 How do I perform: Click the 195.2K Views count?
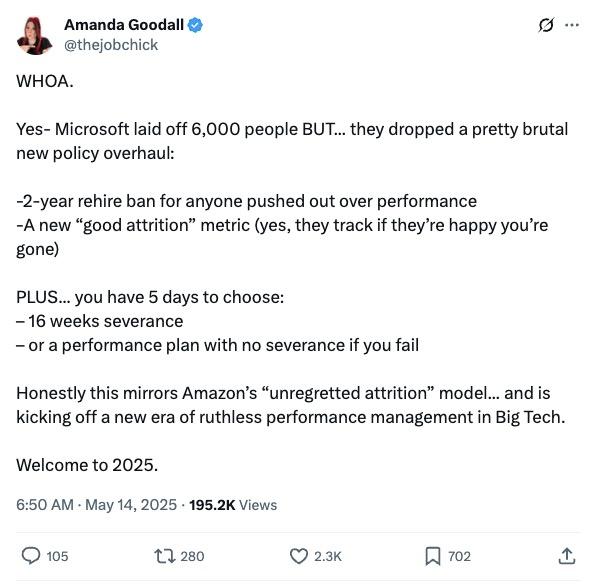233,505
